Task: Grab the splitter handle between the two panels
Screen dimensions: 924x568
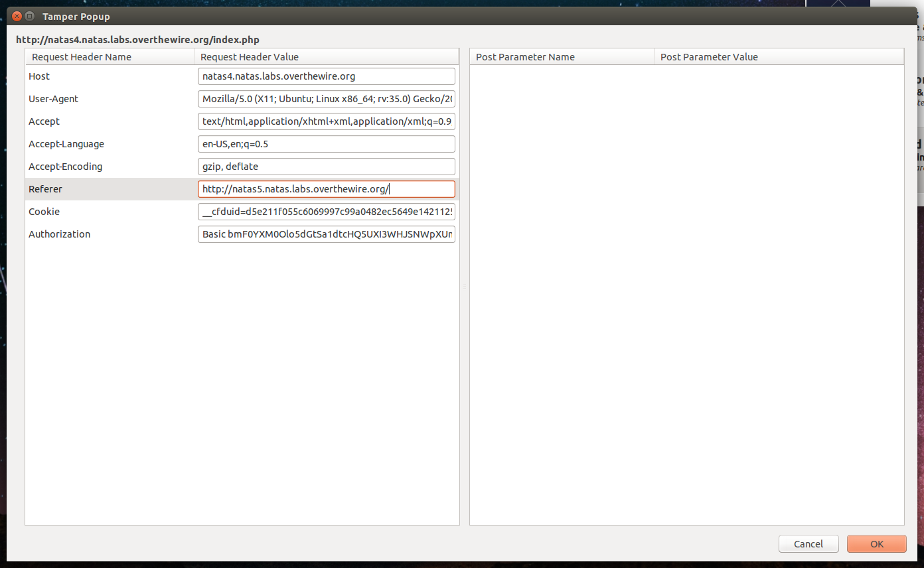Action: [x=465, y=287]
